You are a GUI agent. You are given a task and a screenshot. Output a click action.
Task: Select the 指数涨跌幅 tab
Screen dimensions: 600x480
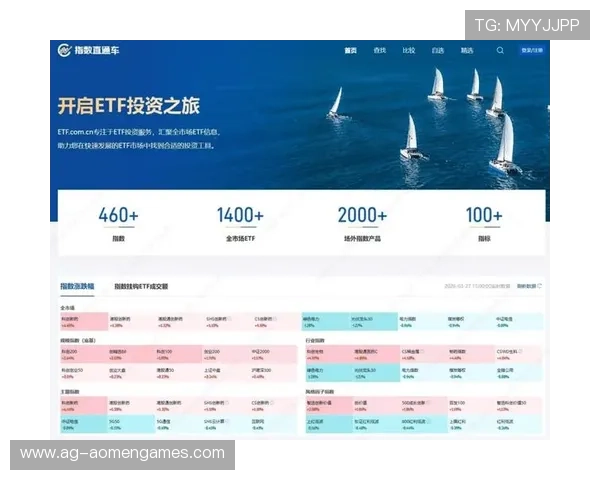pos(77,286)
